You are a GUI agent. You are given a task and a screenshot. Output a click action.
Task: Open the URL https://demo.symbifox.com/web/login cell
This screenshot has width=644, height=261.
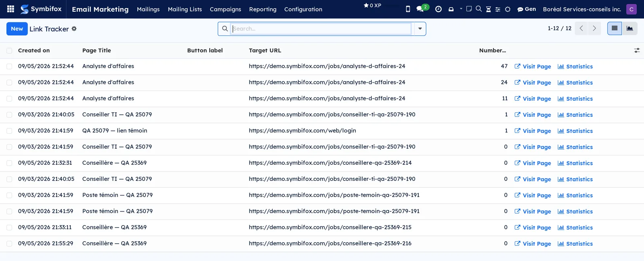coord(302,130)
